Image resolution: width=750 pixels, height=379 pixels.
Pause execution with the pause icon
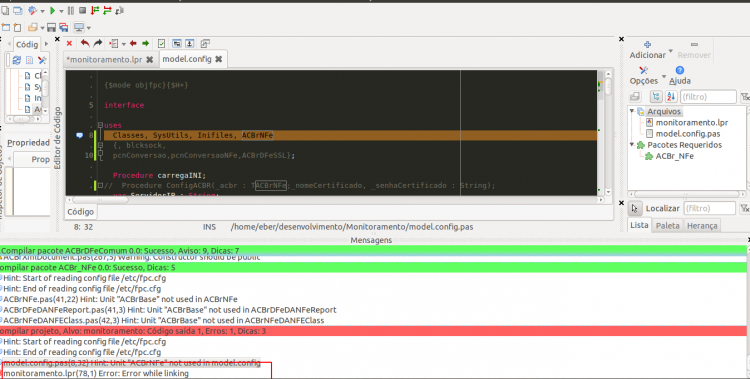point(71,10)
